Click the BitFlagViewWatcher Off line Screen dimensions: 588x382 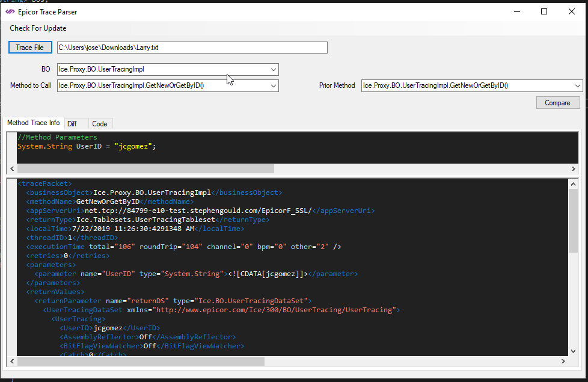pyautogui.click(x=152, y=345)
